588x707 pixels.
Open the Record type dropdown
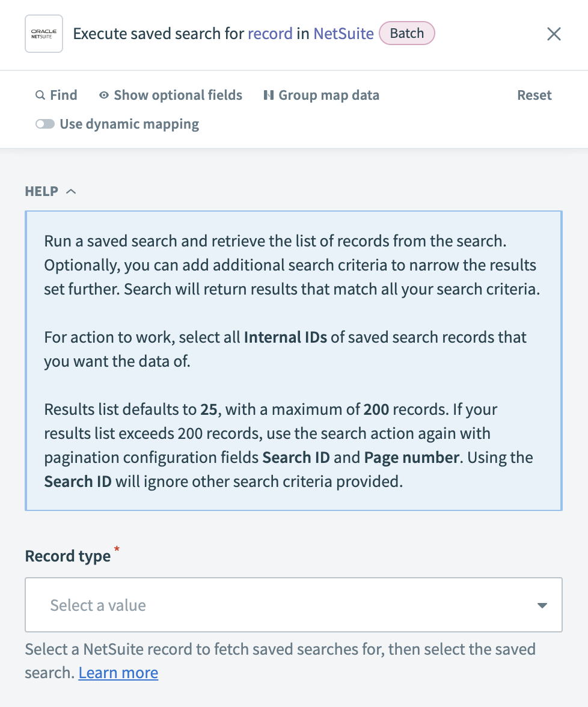click(x=293, y=605)
